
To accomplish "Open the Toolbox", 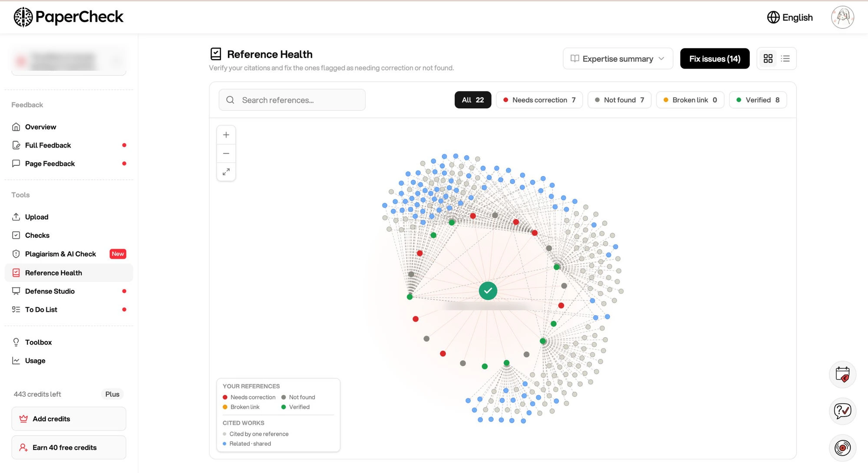I will point(69,342).
